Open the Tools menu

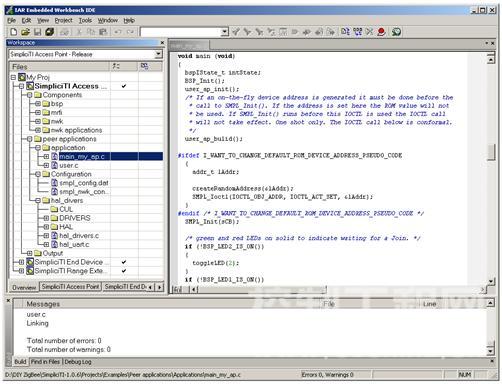click(x=85, y=21)
